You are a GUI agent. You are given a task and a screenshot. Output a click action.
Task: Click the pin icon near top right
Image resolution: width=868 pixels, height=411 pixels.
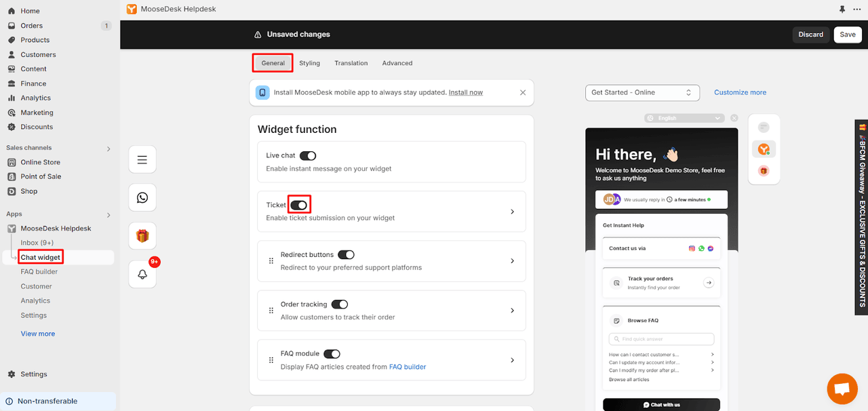[842, 9]
